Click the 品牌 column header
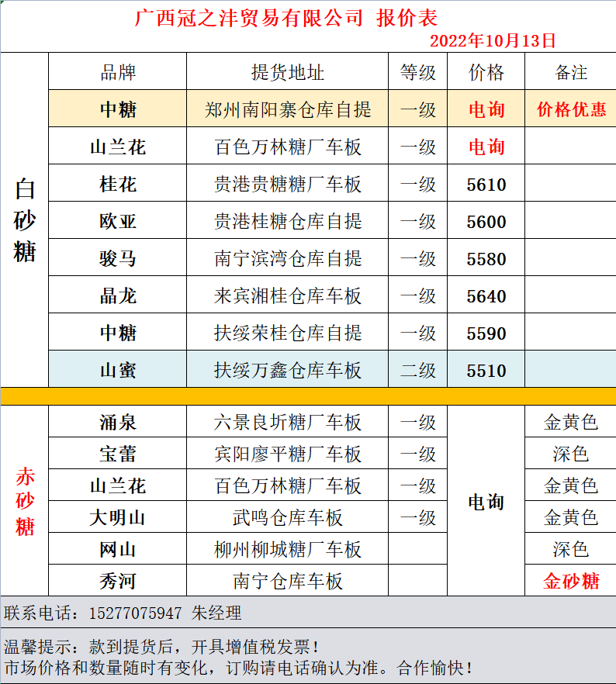This screenshot has width=616, height=684. [x=118, y=73]
